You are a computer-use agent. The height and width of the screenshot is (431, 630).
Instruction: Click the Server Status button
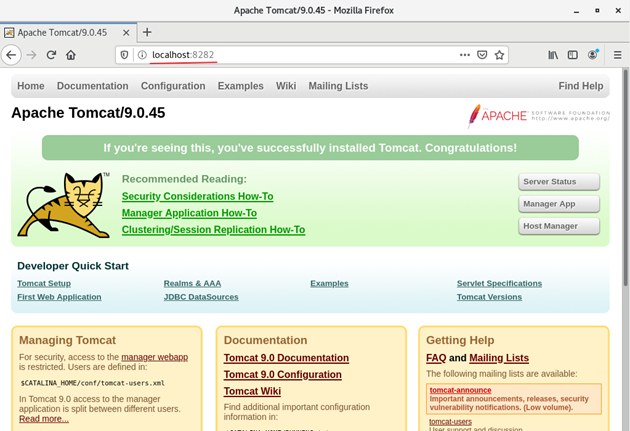[559, 182]
